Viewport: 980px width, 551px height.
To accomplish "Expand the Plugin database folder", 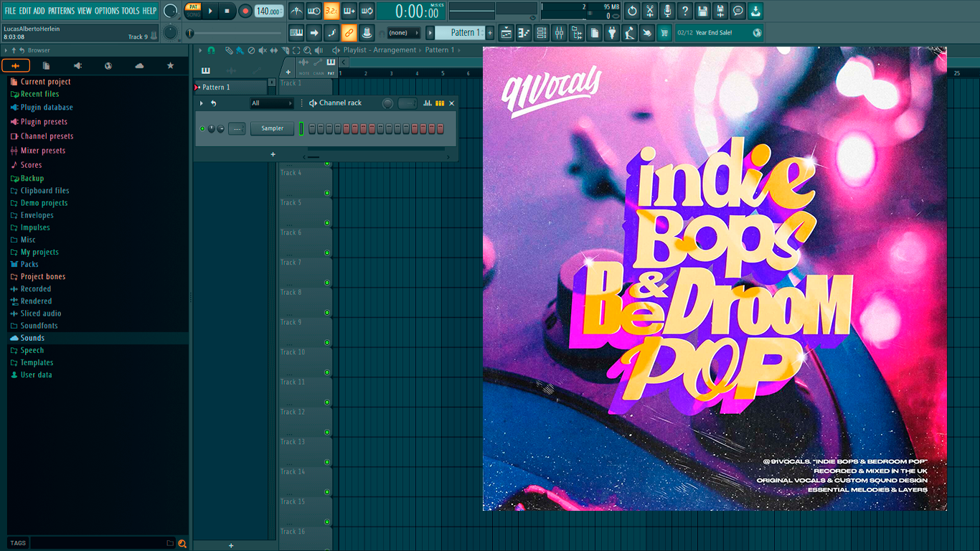I will coord(42,108).
